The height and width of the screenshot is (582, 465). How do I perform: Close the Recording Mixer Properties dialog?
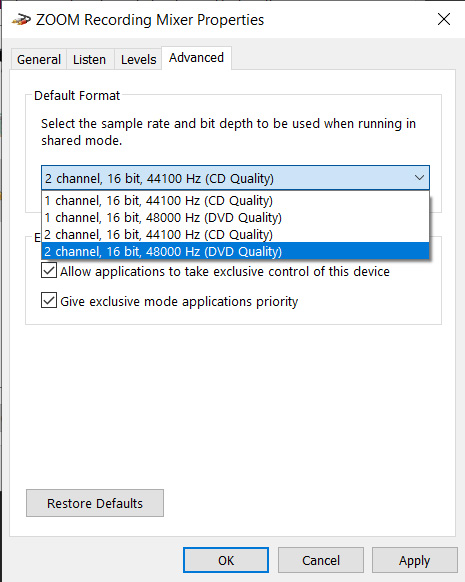click(x=443, y=19)
